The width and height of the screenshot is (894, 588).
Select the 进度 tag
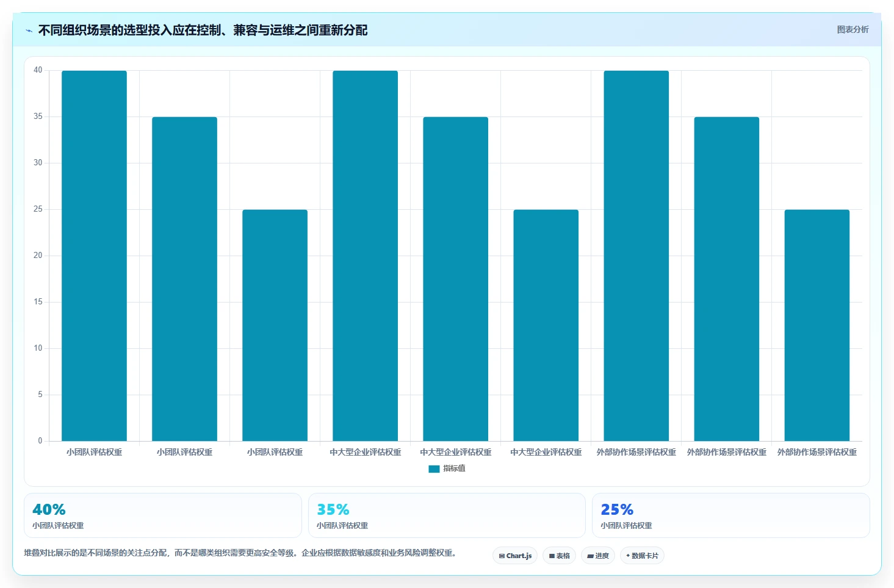pos(598,556)
